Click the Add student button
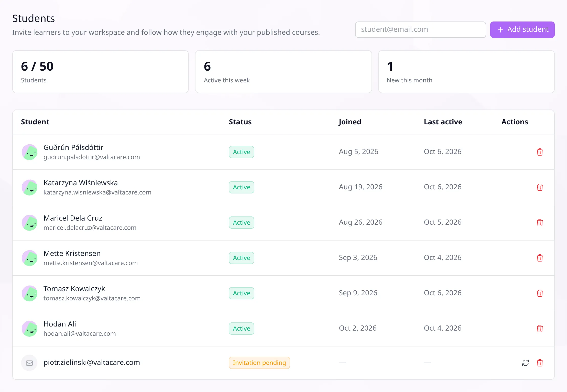Image resolution: width=567 pixels, height=392 pixels. pyautogui.click(x=522, y=30)
